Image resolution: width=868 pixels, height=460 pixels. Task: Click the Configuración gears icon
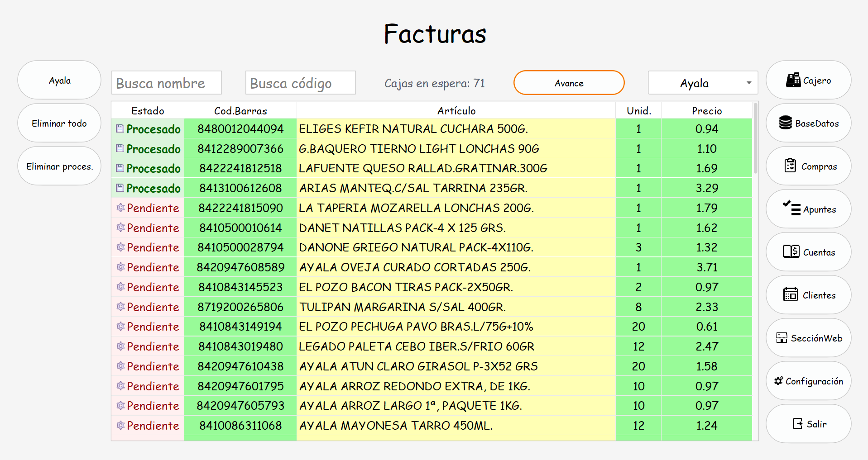pos(778,381)
